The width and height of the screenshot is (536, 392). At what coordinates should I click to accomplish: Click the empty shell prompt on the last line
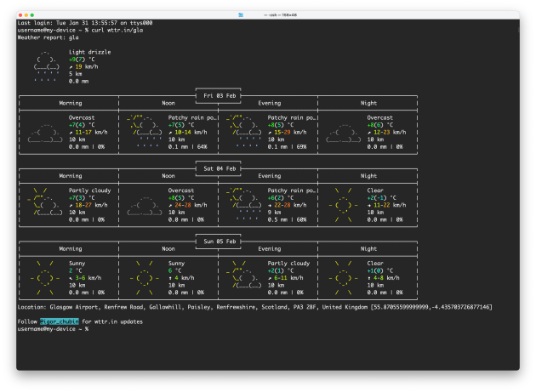click(x=53, y=329)
